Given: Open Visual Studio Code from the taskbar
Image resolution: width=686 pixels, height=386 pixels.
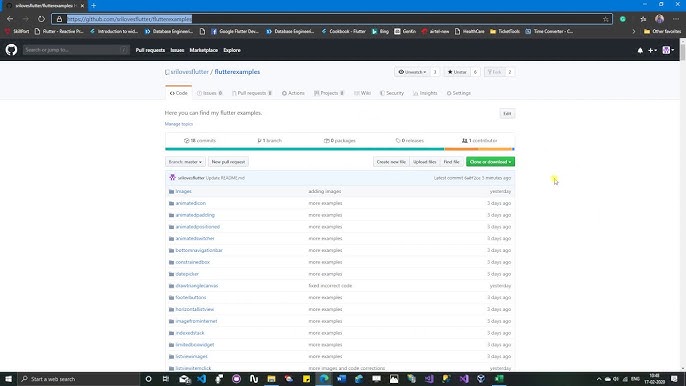Looking at the screenshot, I should pos(202,379).
